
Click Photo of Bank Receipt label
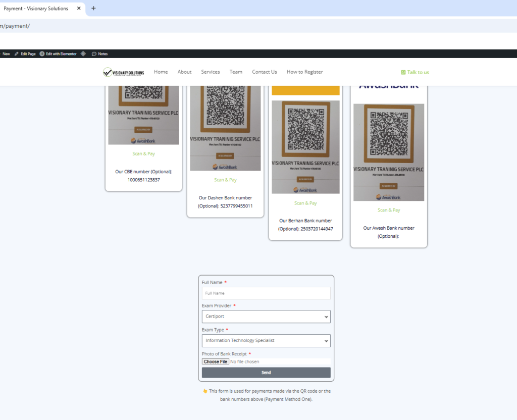point(224,354)
